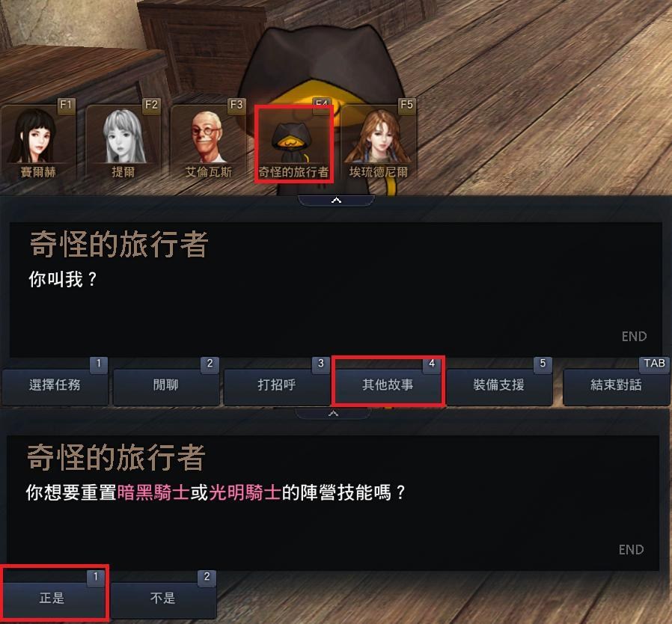Select the 埃琉德尼爾 NPC portrait
This screenshot has height=624, width=672.
point(379,143)
